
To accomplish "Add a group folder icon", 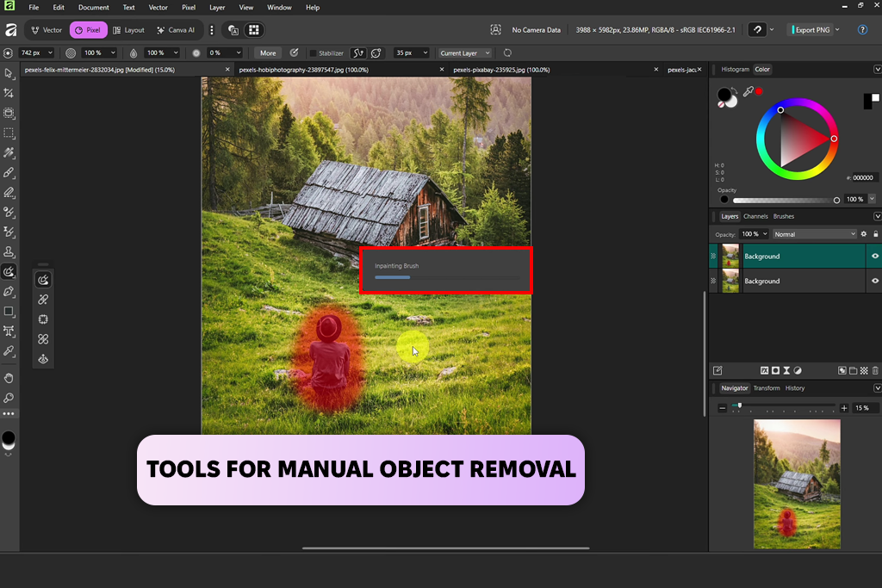I will point(854,370).
